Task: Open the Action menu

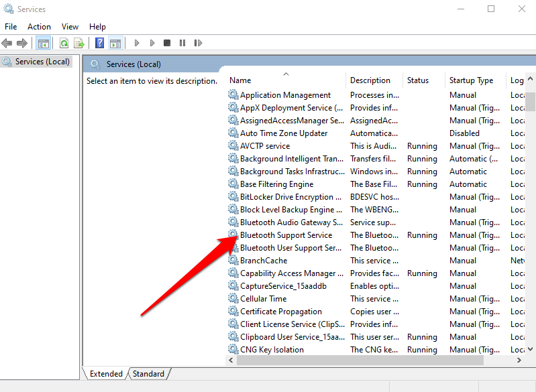Action: [x=39, y=27]
